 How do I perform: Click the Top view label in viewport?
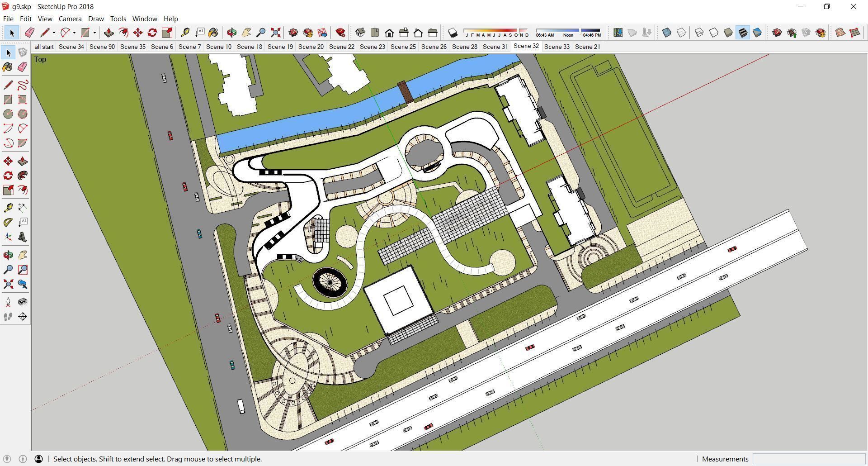[40, 59]
